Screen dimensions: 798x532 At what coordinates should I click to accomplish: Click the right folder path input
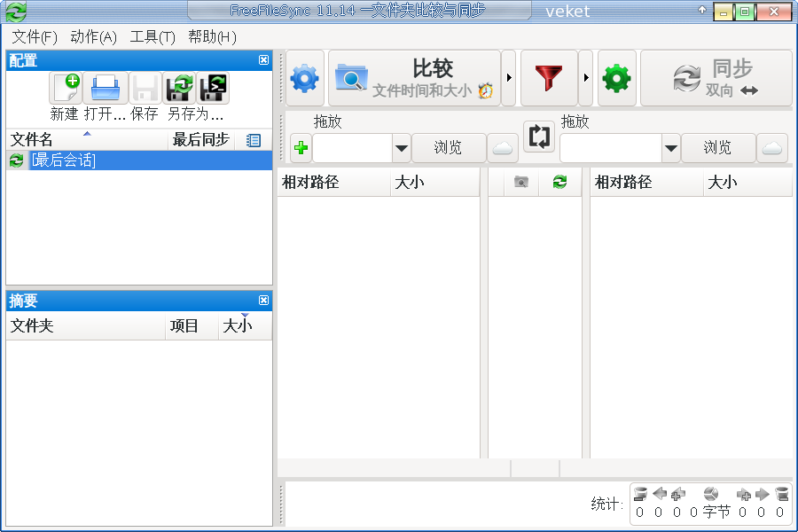coord(611,148)
